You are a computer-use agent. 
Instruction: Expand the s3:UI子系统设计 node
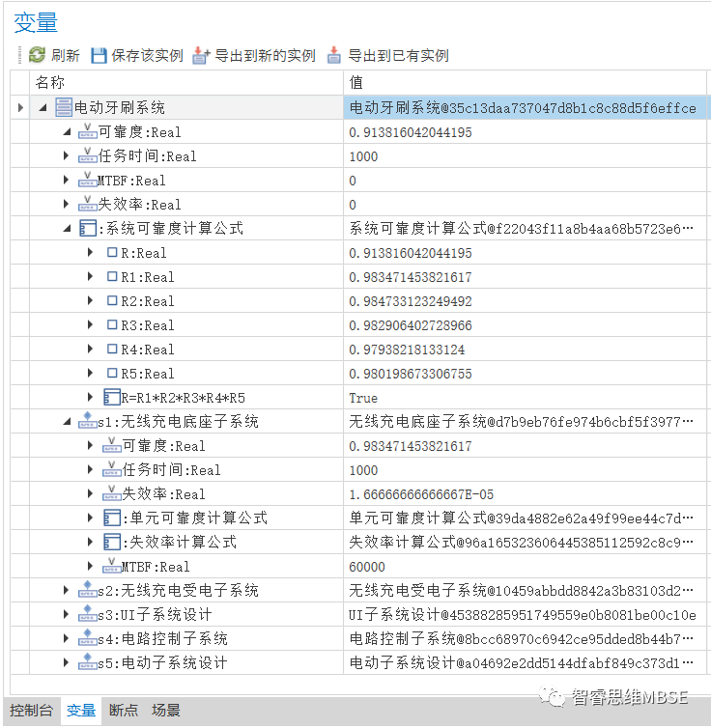(66, 614)
